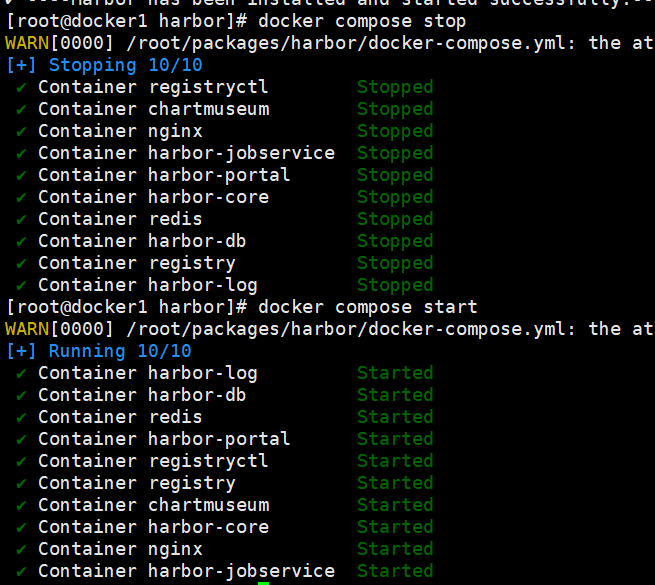This screenshot has height=585, width=655.
Task: Click the '[+] Stopping 10/10' status line
Action: 104,65
